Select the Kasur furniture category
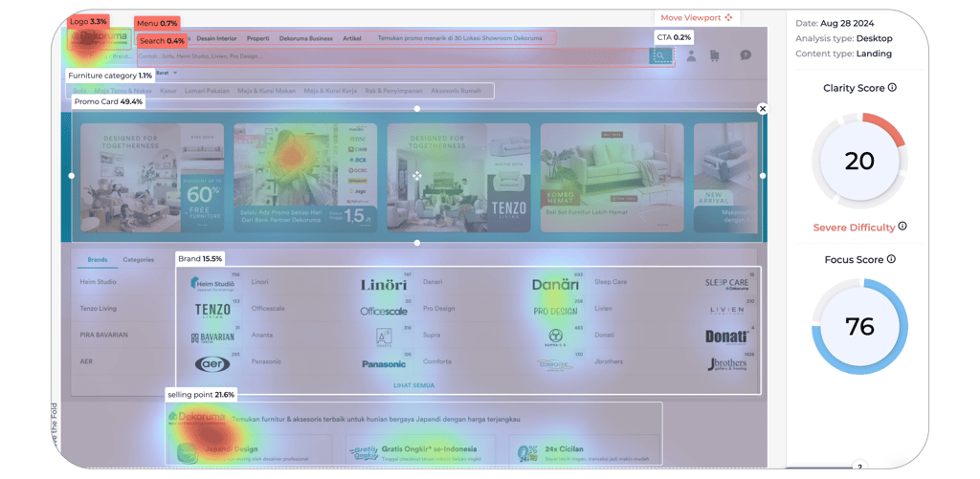 coord(168,91)
